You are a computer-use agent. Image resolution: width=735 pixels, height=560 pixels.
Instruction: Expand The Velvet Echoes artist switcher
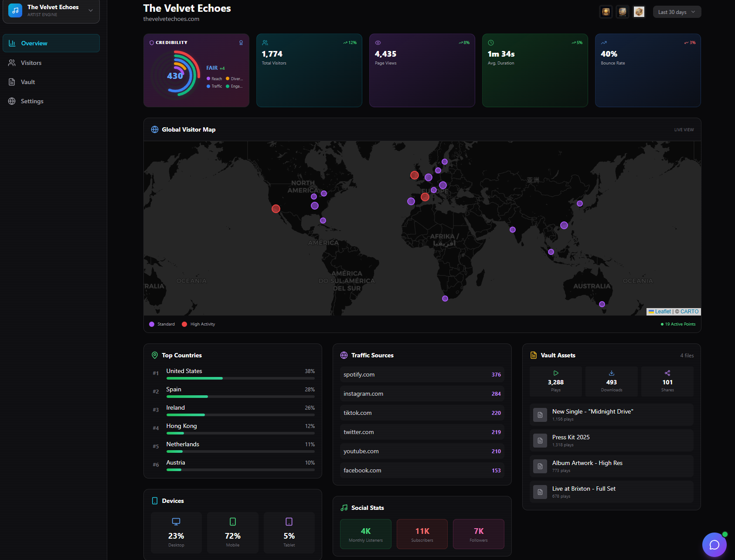coord(90,10)
